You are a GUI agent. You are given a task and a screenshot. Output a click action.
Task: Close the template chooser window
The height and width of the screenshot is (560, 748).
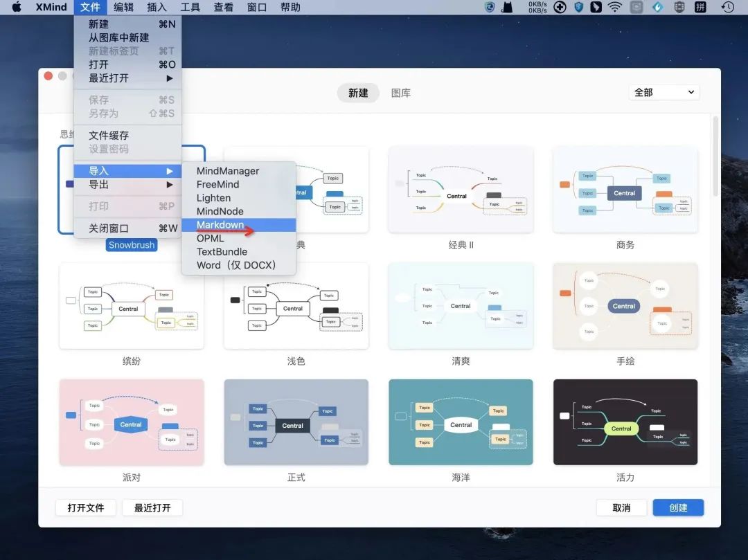pyautogui.click(x=48, y=76)
